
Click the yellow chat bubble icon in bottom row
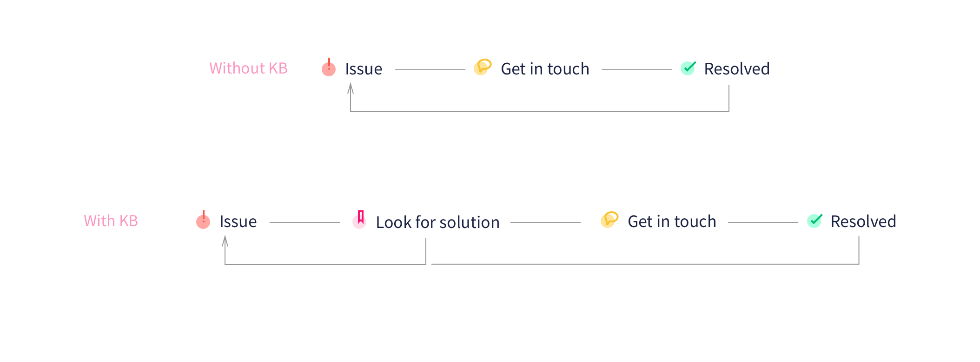coord(609,220)
